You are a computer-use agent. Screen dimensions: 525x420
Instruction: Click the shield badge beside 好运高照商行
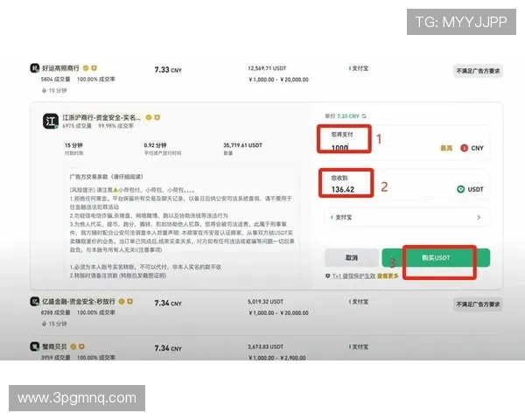click(x=94, y=68)
